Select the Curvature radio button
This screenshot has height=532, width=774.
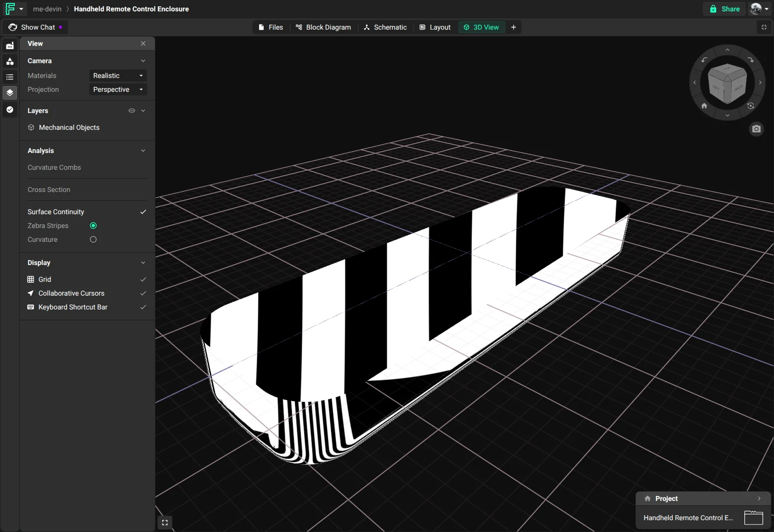coord(93,239)
